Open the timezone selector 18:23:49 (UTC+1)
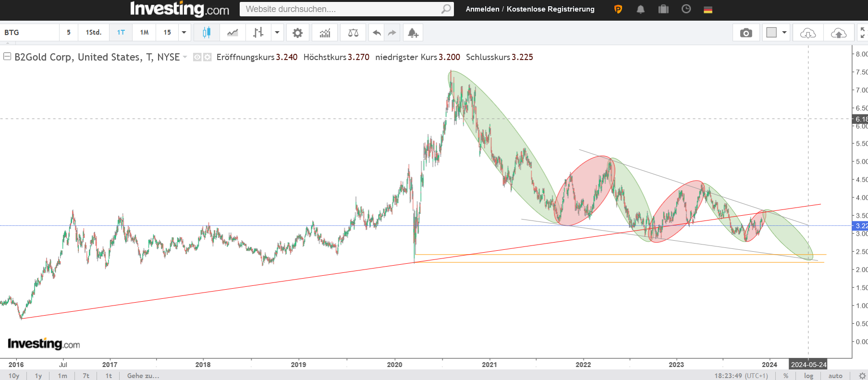Viewport: 868px width, 380px height. 741,376
